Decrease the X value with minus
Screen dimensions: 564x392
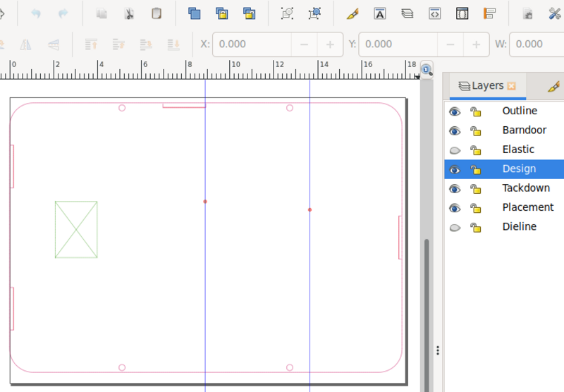(x=305, y=44)
